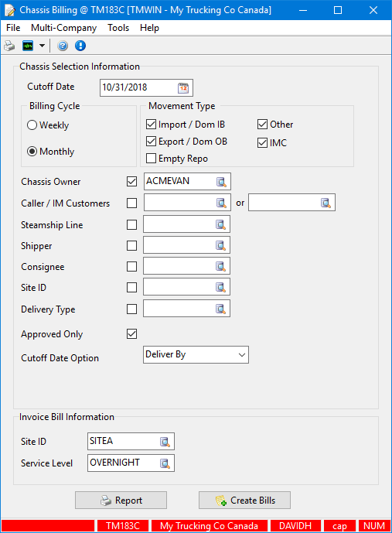The image size is (392, 533).
Task: Toggle the Shipper filter checkbox
Action: (x=131, y=245)
